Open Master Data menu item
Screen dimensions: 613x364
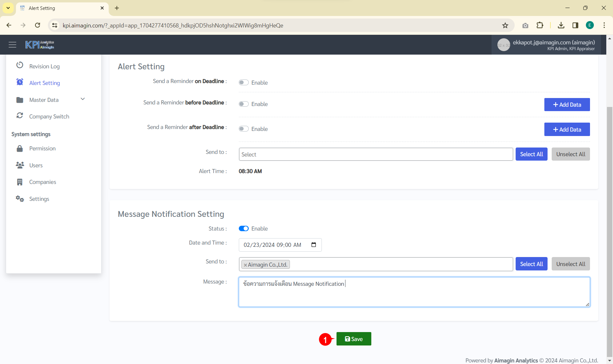pyautogui.click(x=44, y=100)
